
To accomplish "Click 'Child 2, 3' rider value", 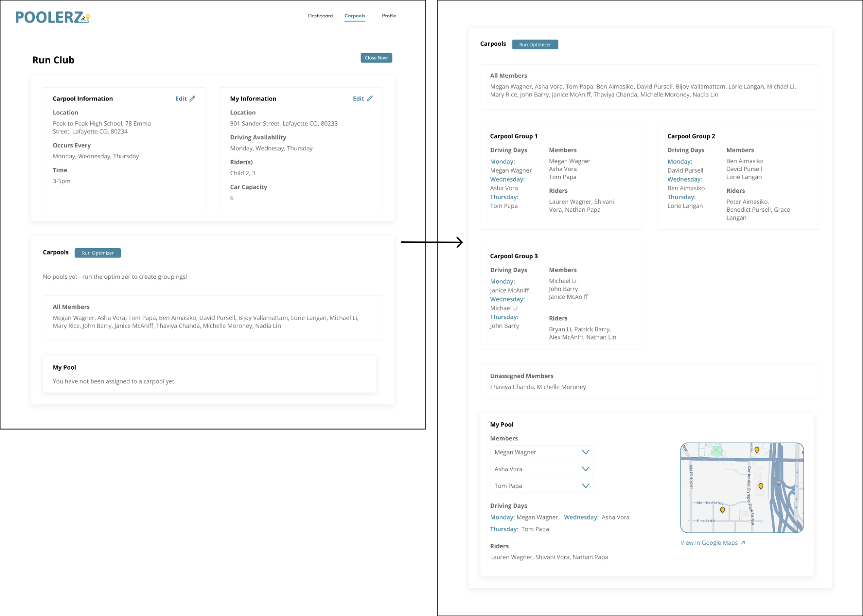I will point(243,173).
